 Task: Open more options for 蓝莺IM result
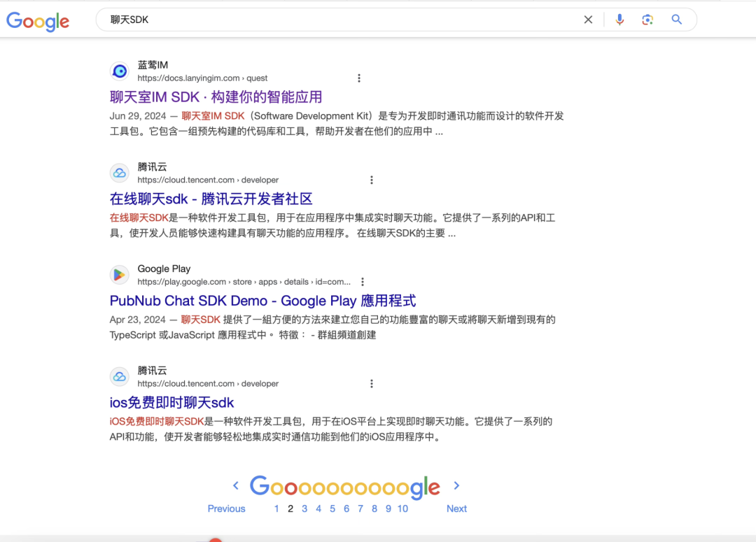click(359, 78)
